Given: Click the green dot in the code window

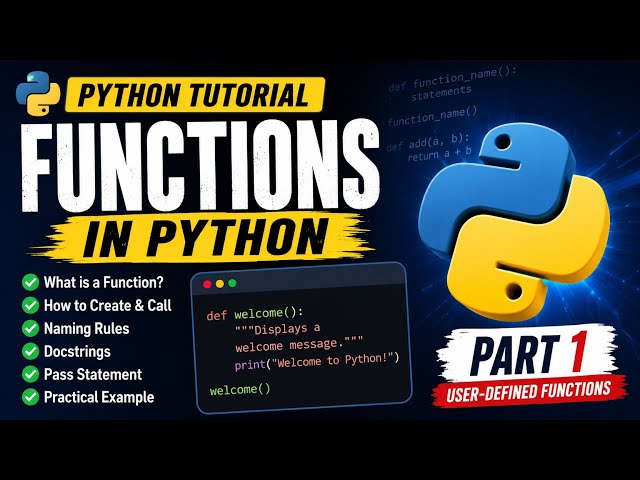Looking at the screenshot, I should tap(233, 283).
